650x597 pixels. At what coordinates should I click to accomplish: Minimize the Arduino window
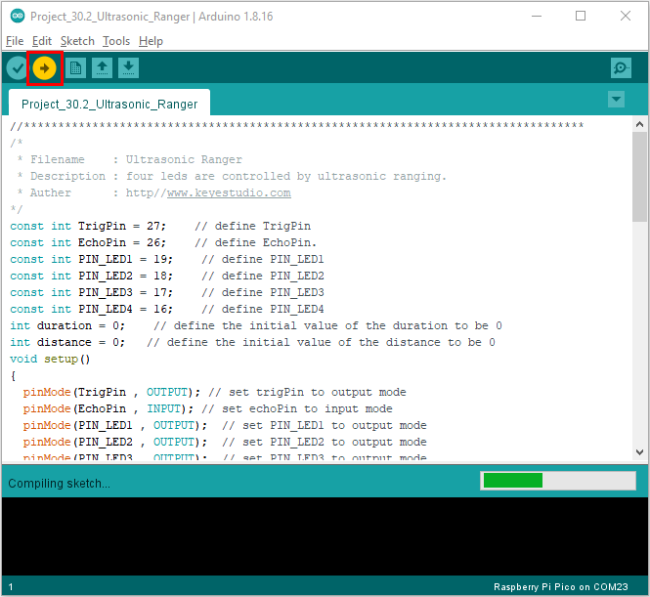point(537,16)
